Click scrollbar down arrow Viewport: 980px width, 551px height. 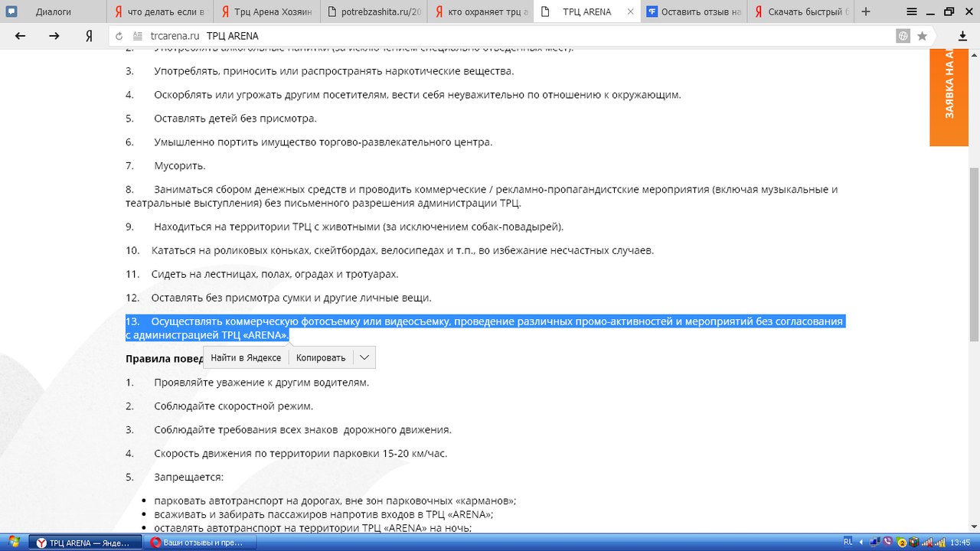click(x=974, y=527)
